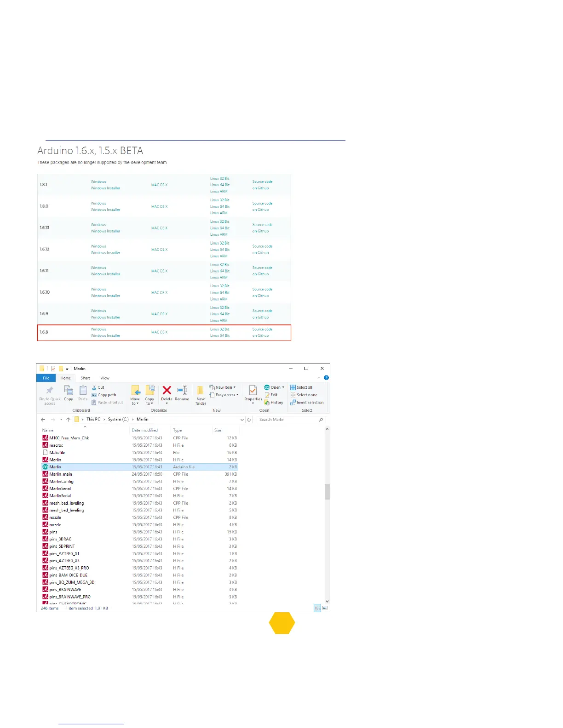Click Select all in Select group
The image size is (563, 728).
(x=301, y=387)
